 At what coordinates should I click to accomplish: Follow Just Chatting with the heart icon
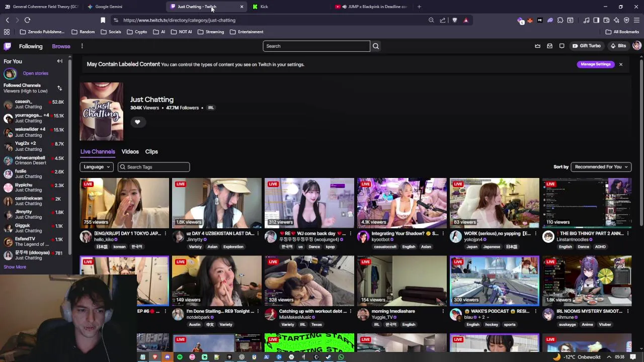[x=137, y=122]
